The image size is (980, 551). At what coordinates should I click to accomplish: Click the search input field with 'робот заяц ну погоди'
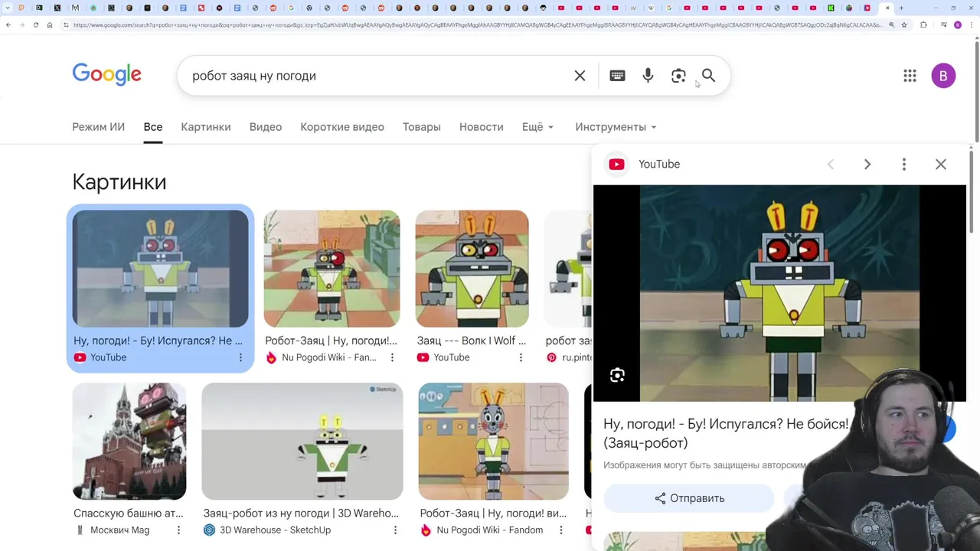pyautogui.click(x=375, y=76)
